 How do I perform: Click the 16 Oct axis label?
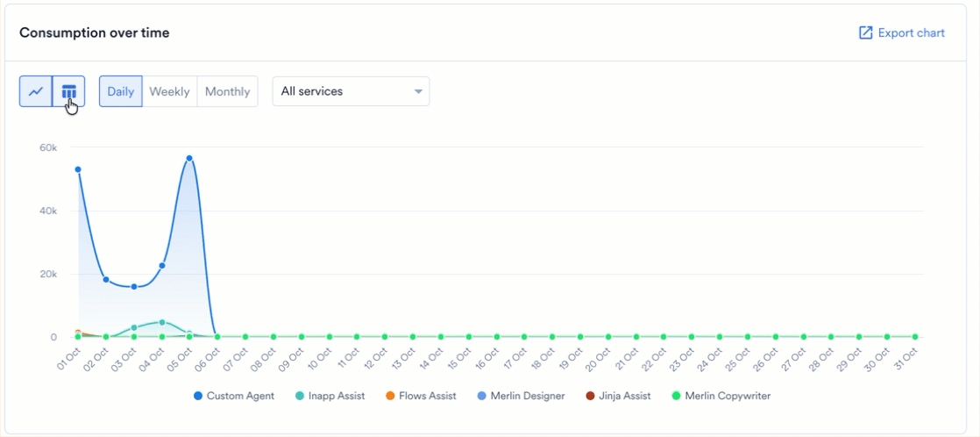[488, 359]
